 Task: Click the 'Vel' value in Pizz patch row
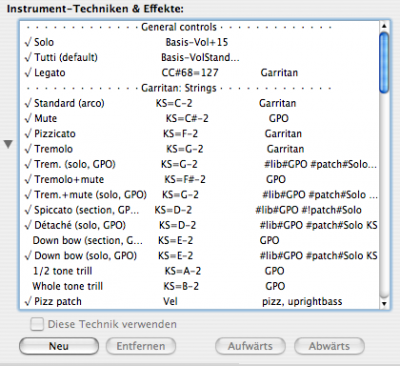[x=170, y=302]
